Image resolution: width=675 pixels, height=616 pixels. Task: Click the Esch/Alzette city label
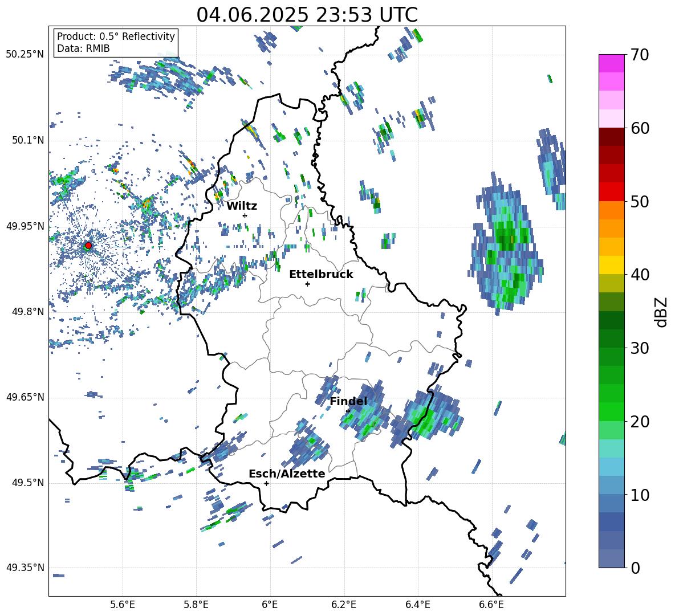pyautogui.click(x=287, y=474)
